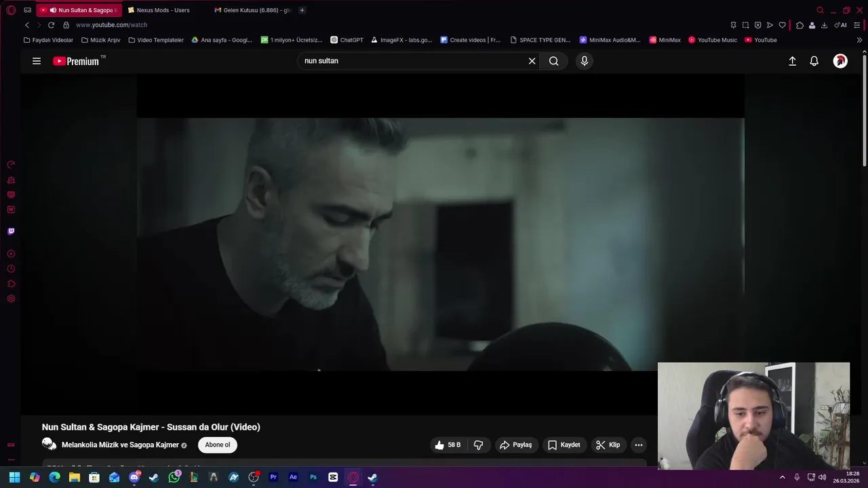
Task: Open the MiniMax Audio bookmark
Action: point(610,40)
